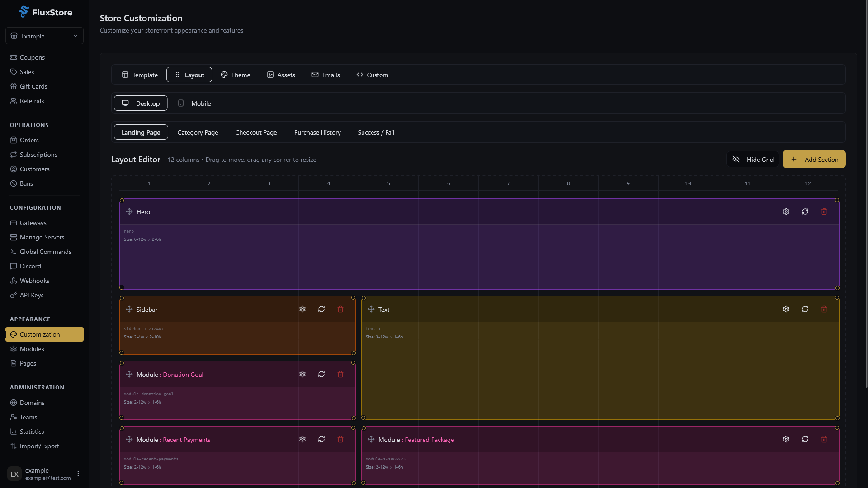The width and height of the screenshot is (868, 488).
Task: Grab the move handle on Recent Payments module
Action: click(129, 439)
